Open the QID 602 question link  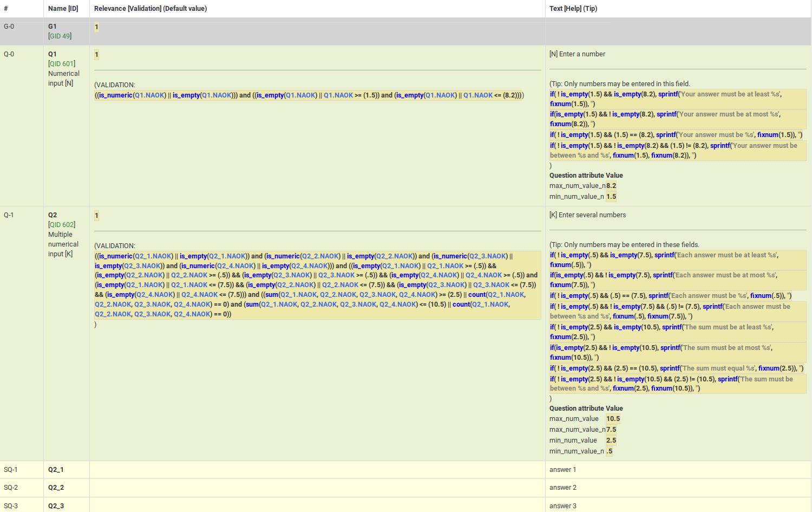[x=62, y=224]
